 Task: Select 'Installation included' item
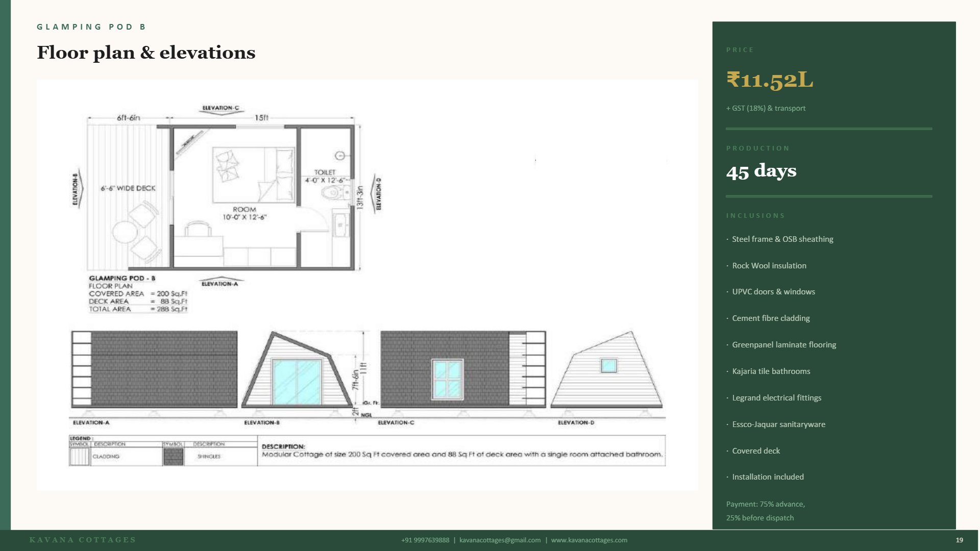click(768, 477)
